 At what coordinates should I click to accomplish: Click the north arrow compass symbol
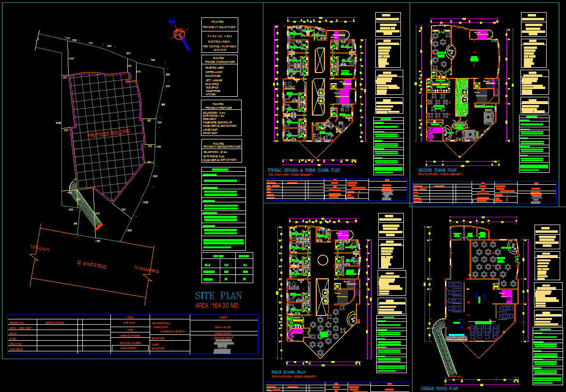pos(179,34)
